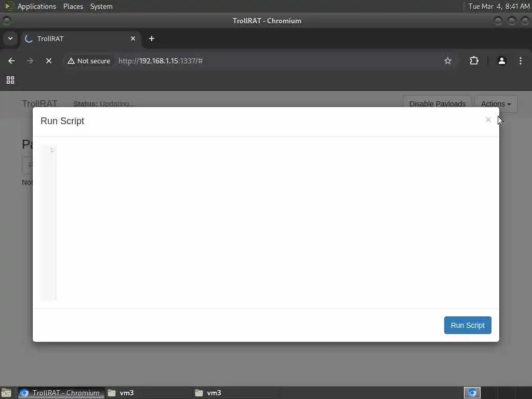This screenshot has height=399, width=532.
Task: Open first vm3 folder taskbar item
Action: point(148,393)
